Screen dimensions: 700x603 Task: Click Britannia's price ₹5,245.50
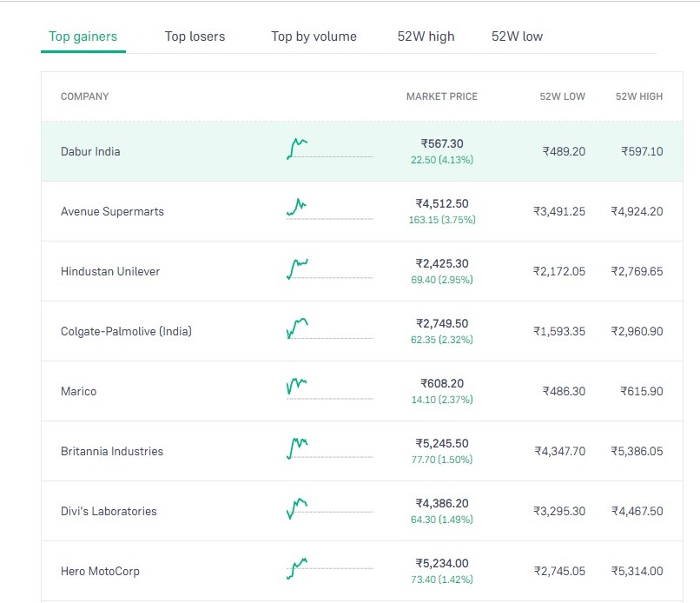442,443
